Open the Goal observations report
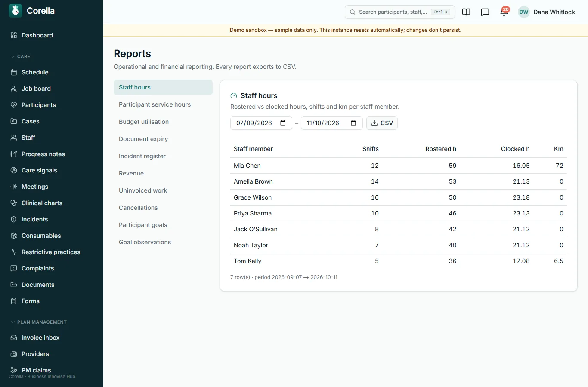588x387 pixels. (163, 242)
